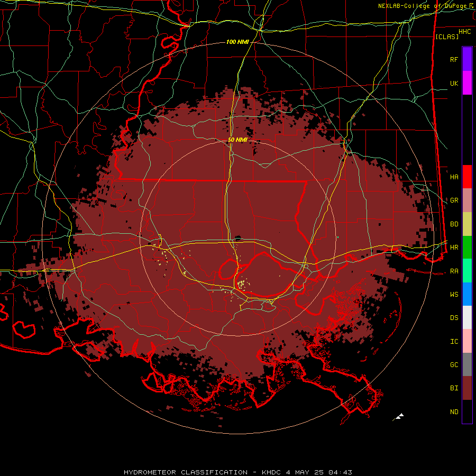Viewport: 476px width, 476px height.
Task: Click the magenta UK legend color swatch
Action: (467, 83)
